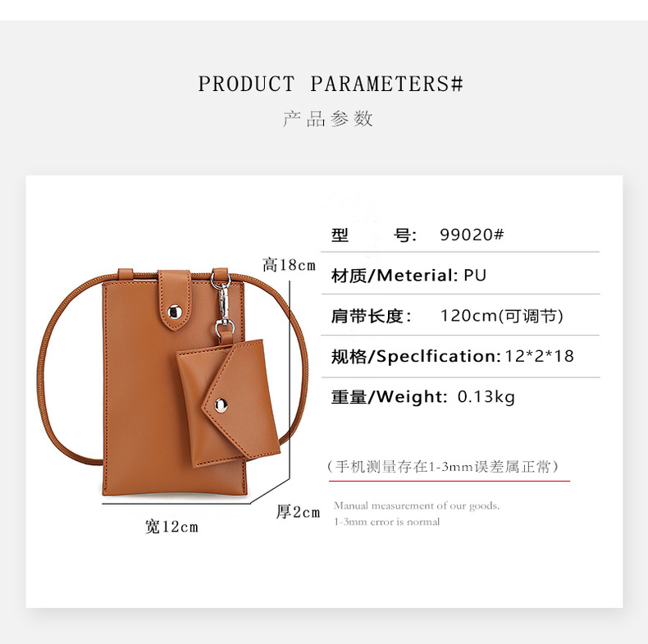Click the 材质/Meterial: PU row
Image resolution: width=648 pixels, height=644 pixels.
(x=460, y=275)
